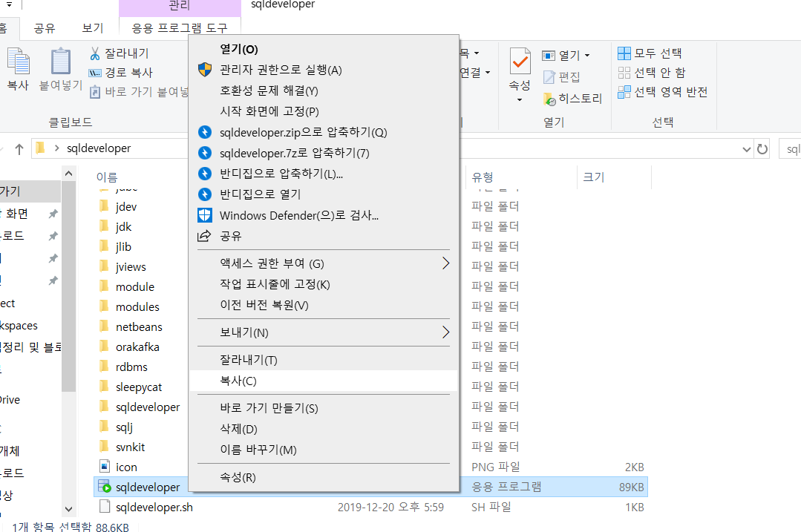Select 복사(C) in context menu
Screen dimensions: 801x532
pos(324,381)
